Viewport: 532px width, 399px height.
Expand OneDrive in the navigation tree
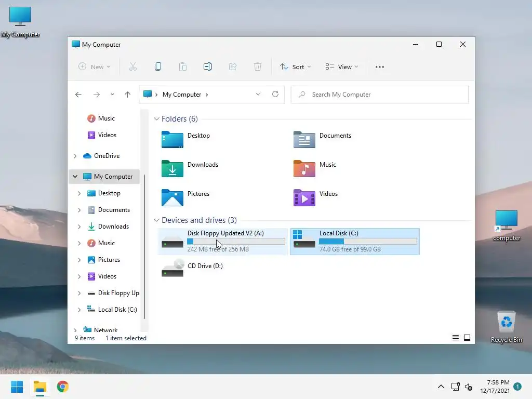[x=75, y=156]
